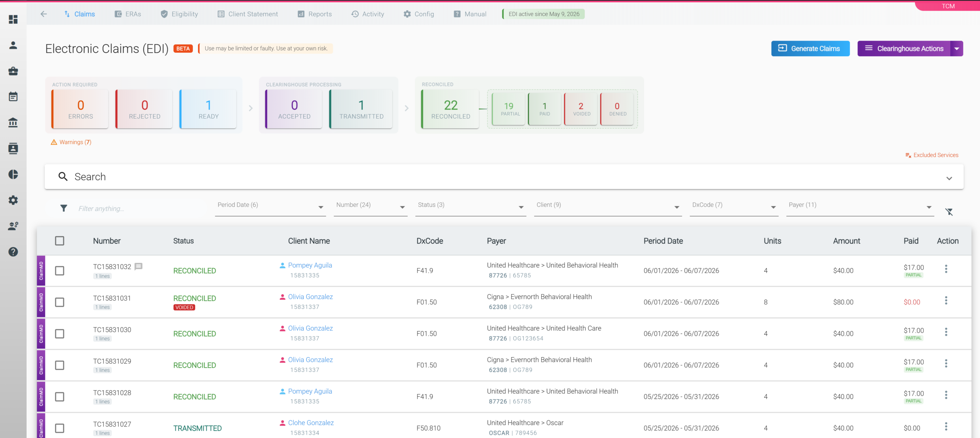Filter by the 1 PAID card
Image resolution: width=980 pixels, height=438 pixels.
tap(545, 109)
